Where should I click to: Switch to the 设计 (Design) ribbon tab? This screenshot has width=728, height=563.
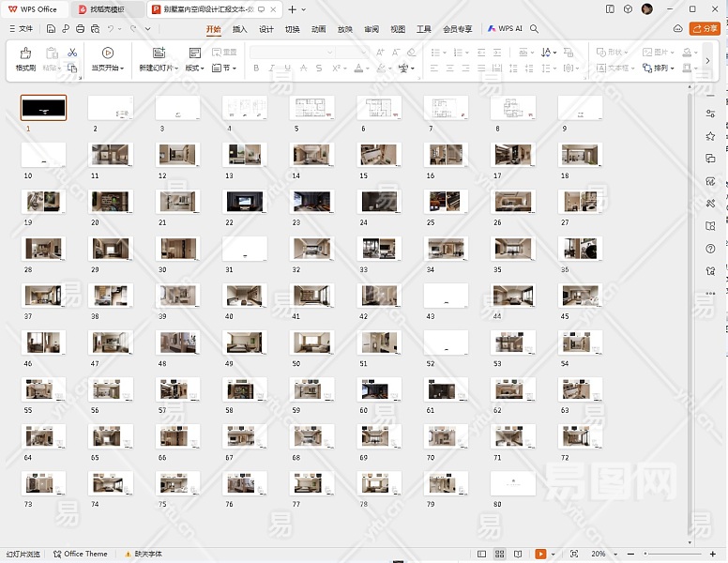266,29
